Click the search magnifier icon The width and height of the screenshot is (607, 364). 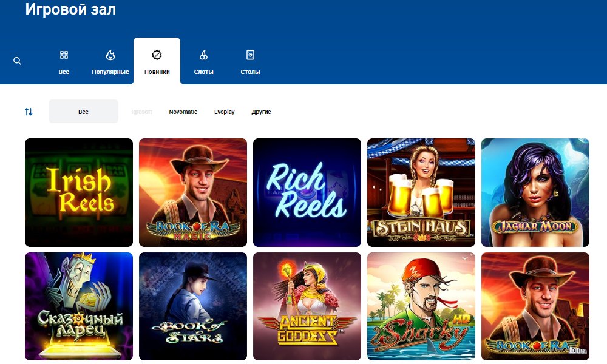click(x=17, y=61)
